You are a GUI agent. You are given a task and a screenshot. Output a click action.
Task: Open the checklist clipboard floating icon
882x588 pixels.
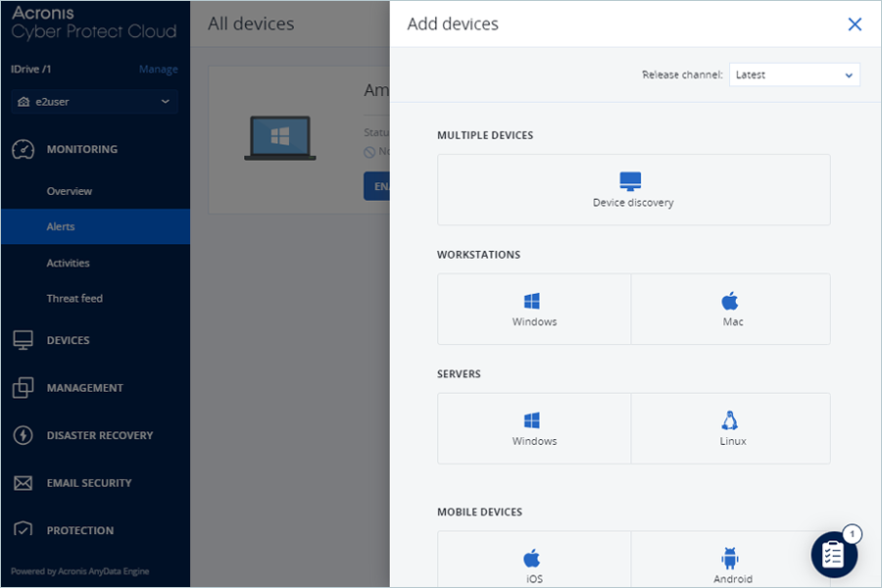(x=834, y=555)
